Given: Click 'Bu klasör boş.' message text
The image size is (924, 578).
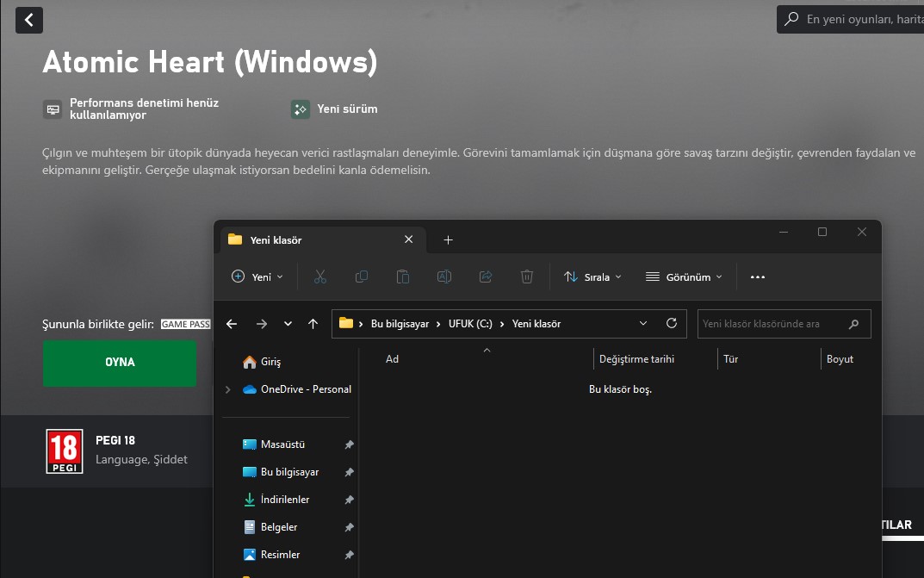Looking at the screenshot, I should pyautogui.click(x=620, y=389).
